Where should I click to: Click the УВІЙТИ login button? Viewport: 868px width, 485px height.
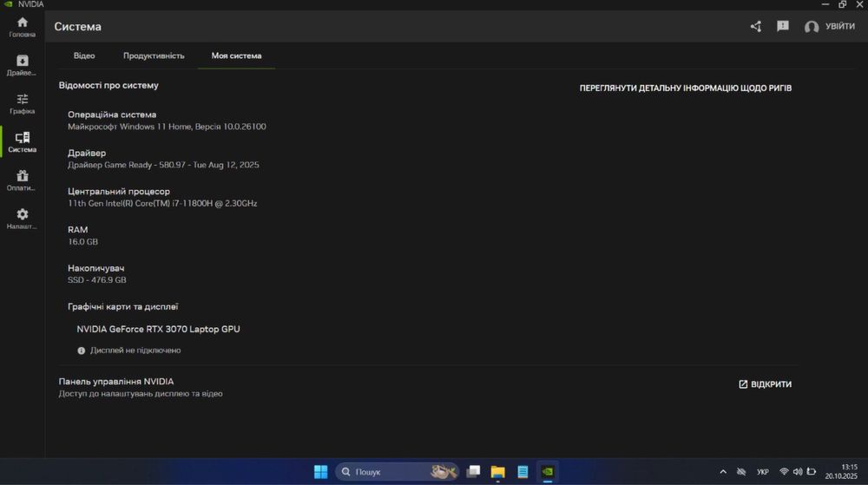click(839, 26)
